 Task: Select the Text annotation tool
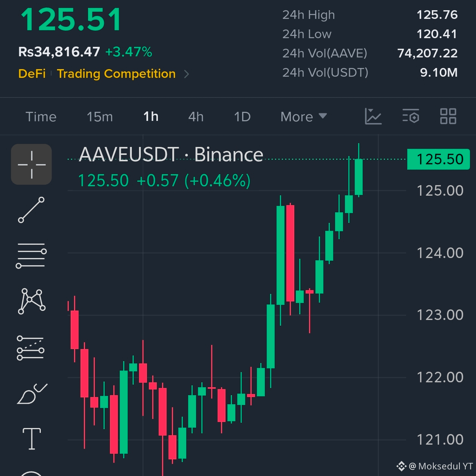(x=32, y=439)
